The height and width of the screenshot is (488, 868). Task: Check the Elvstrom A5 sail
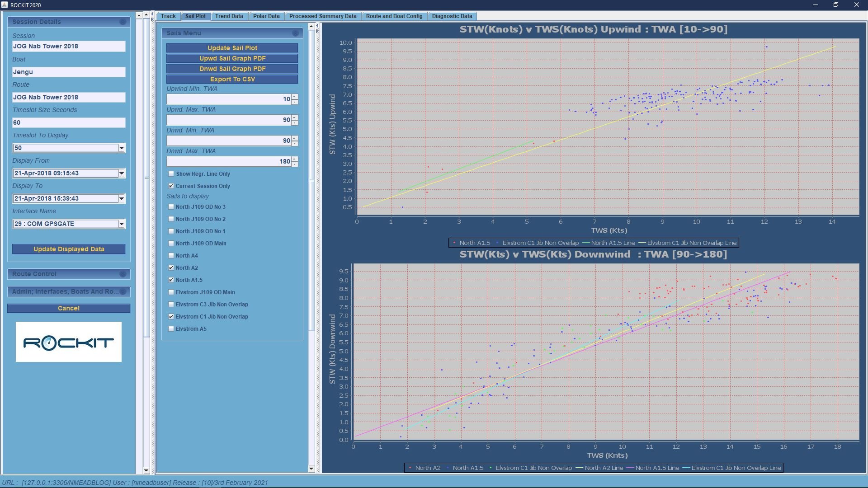pyautogui.click(x=171, y=328)
